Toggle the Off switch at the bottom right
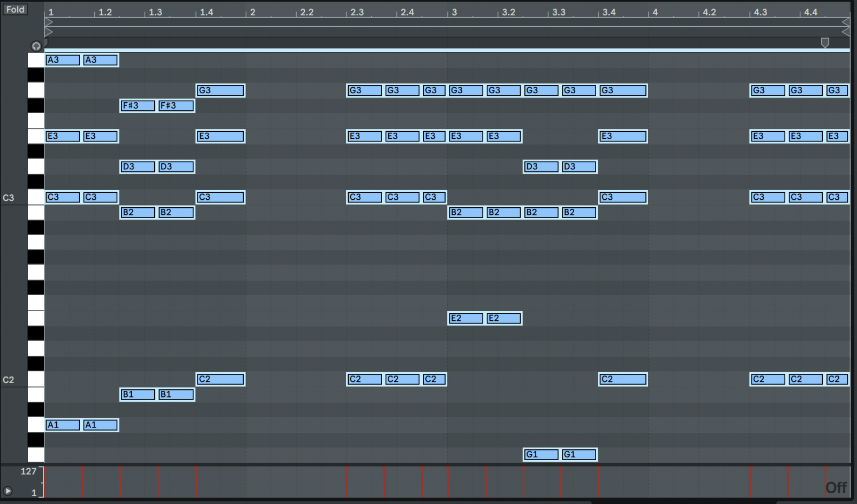Viewport: 857px width, 504px height. tap(836, 487)
